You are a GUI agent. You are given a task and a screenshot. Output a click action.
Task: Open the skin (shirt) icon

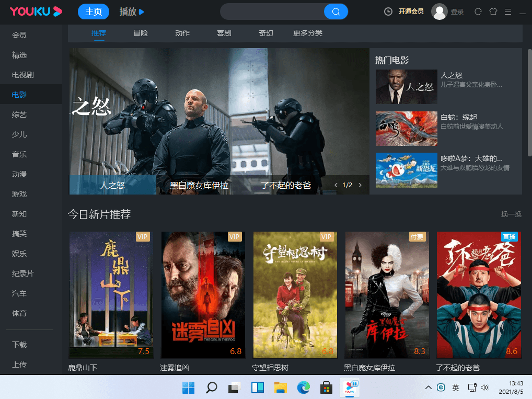click(493, 12)
